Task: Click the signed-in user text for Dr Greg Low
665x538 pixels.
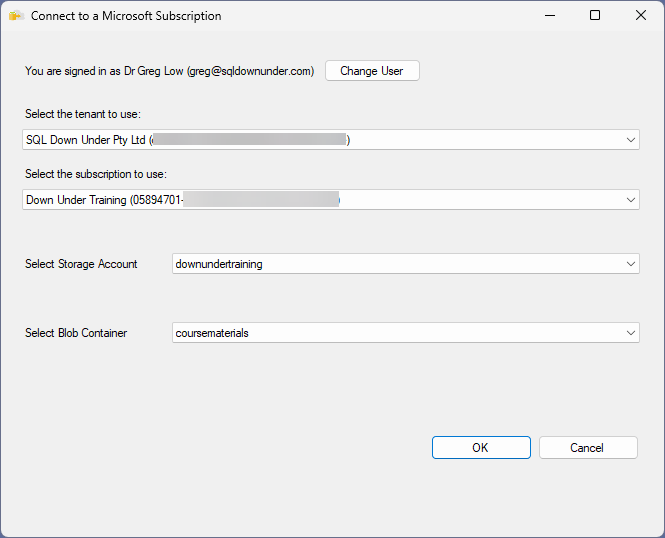Action: pyautogui.click(x=170, y=71)
